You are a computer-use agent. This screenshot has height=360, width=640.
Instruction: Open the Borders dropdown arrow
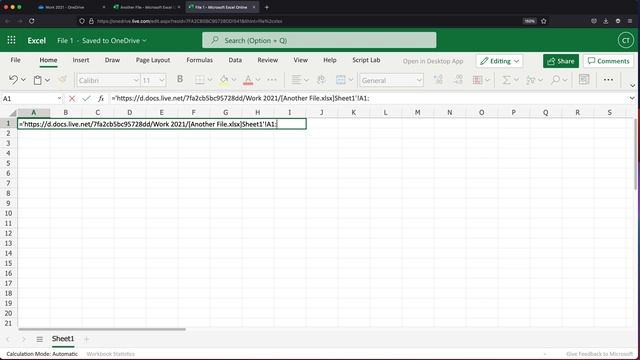(209, 80)
